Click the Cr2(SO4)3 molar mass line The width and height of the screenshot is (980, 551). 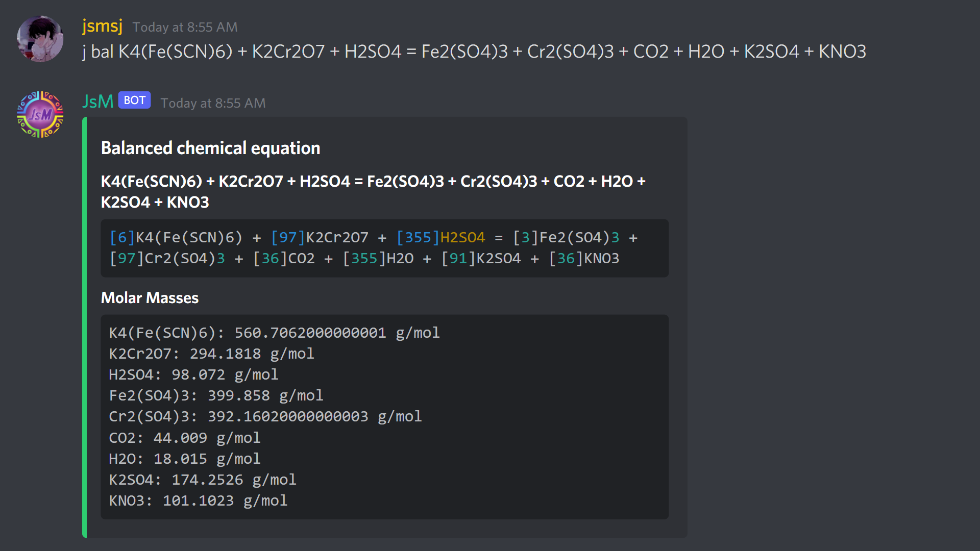click(265, 416)
